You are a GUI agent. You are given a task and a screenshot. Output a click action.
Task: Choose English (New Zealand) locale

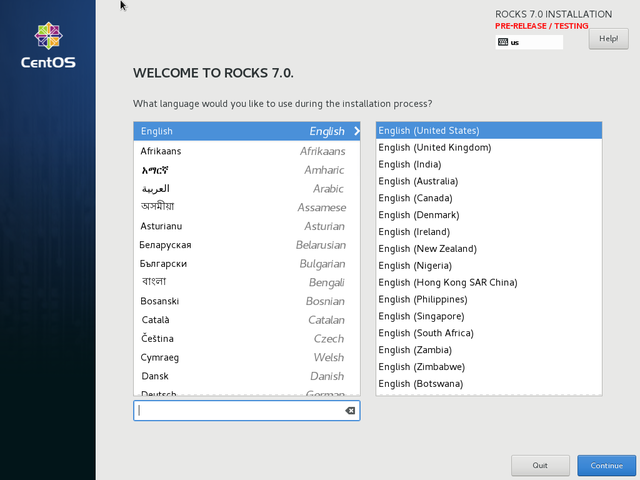coord(489,249)
